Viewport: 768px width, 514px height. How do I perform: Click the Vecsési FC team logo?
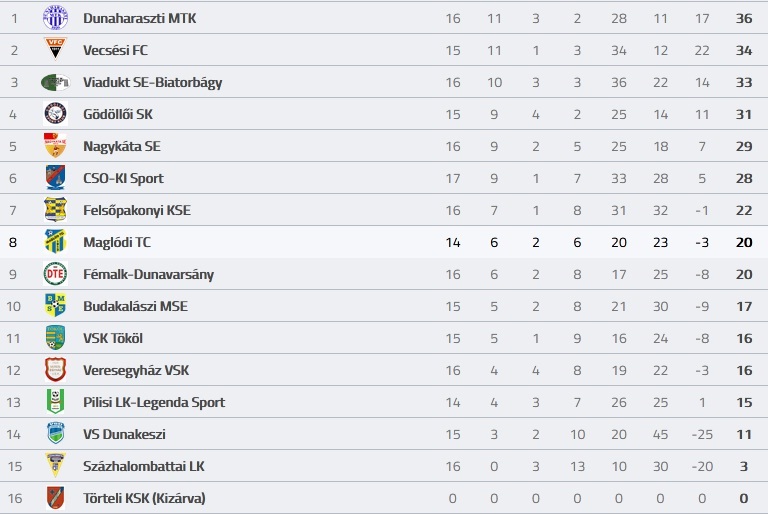pyautogui.click(x=55, y=50)
